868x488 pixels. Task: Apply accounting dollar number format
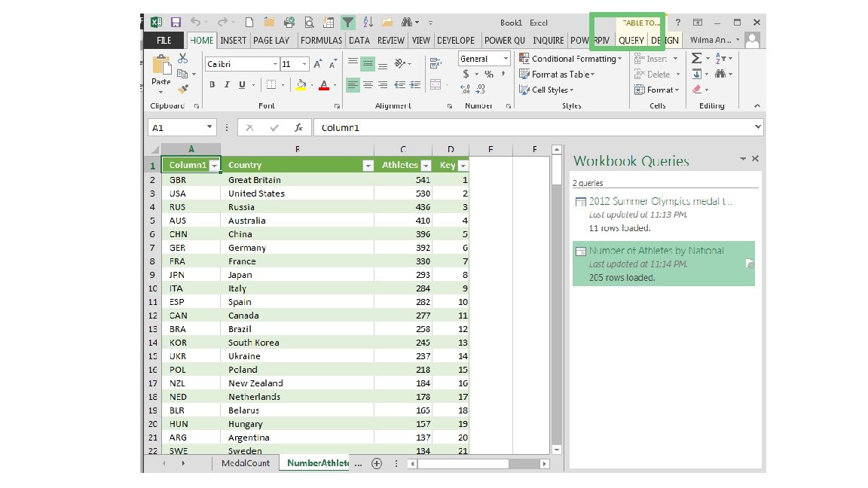point(466,74)
